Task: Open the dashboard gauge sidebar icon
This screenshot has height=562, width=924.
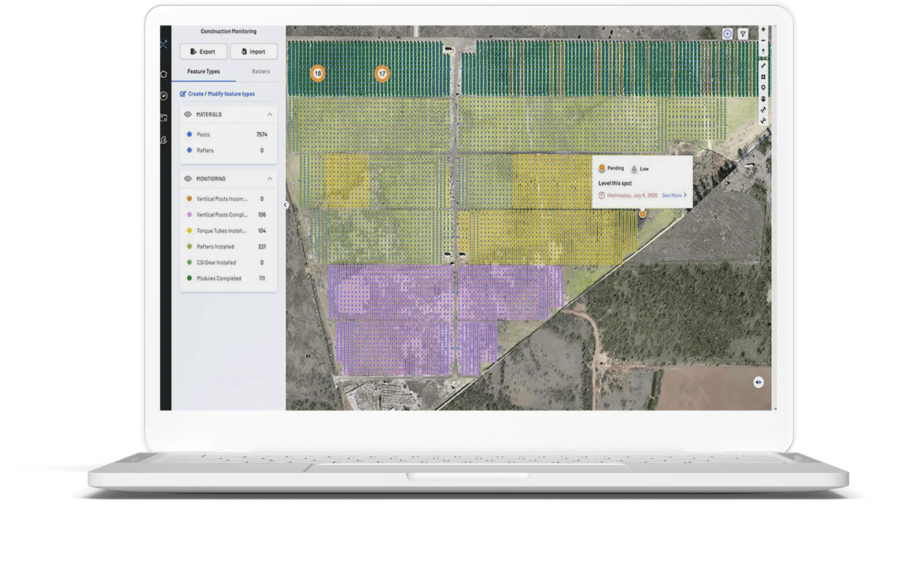Action: tap(164, 96)
